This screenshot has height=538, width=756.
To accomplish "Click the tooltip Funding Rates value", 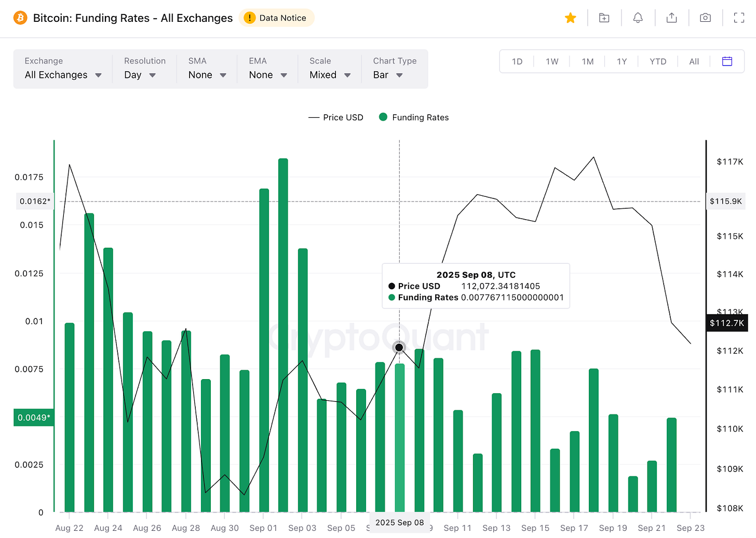I will pos(512,298).
